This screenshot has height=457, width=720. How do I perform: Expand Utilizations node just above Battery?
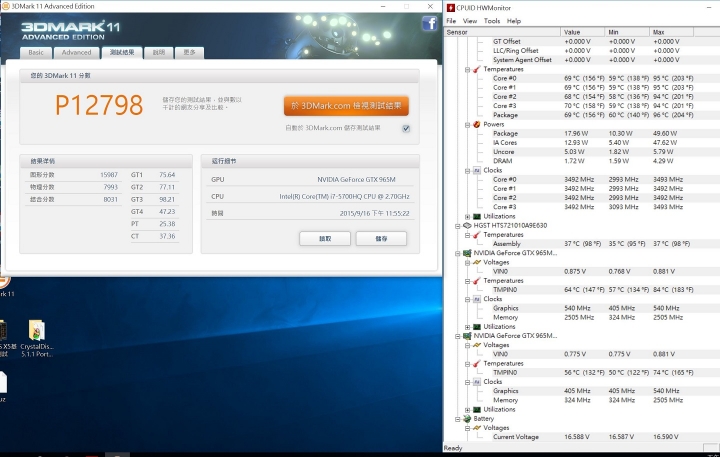[467, 410]
